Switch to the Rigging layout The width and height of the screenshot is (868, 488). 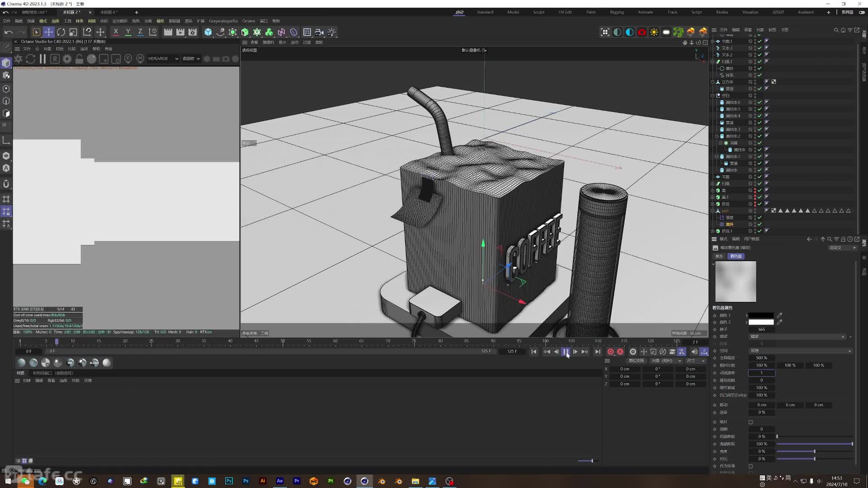coord(617,12)
